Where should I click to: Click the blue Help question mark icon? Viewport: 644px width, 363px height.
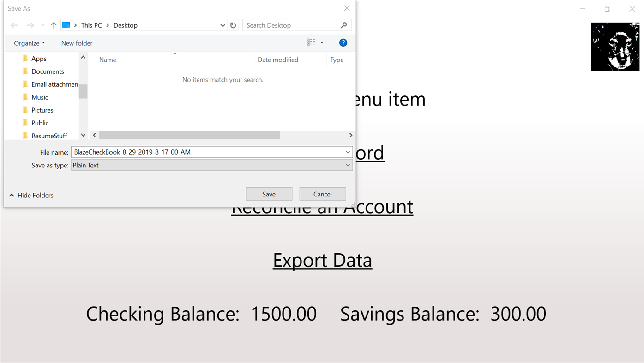click(343, 42)
